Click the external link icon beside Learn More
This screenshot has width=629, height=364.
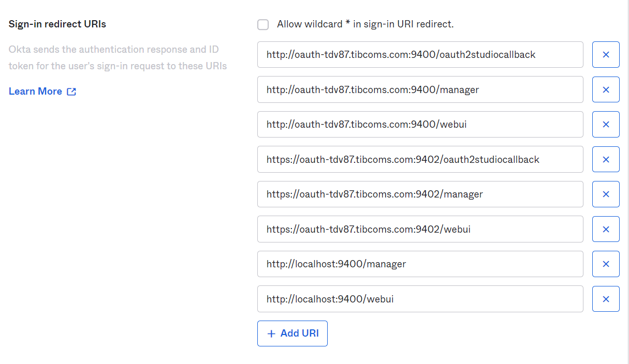pyautogui.click(x=71, y=92)
